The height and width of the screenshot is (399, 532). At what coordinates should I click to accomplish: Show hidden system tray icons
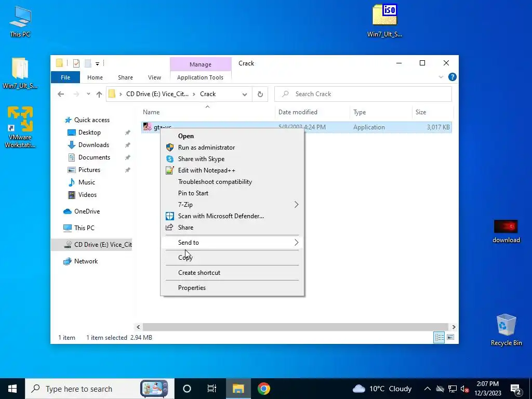pos(428,389)
